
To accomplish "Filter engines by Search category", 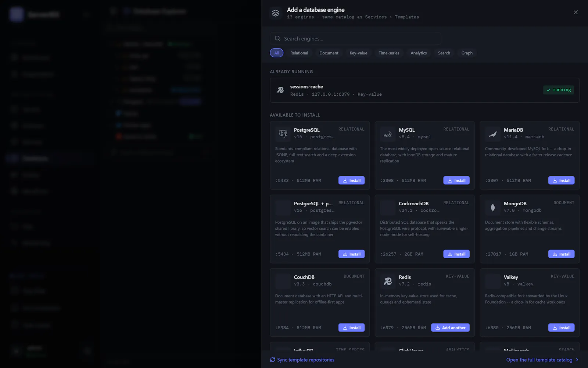I will coord(444,53).
